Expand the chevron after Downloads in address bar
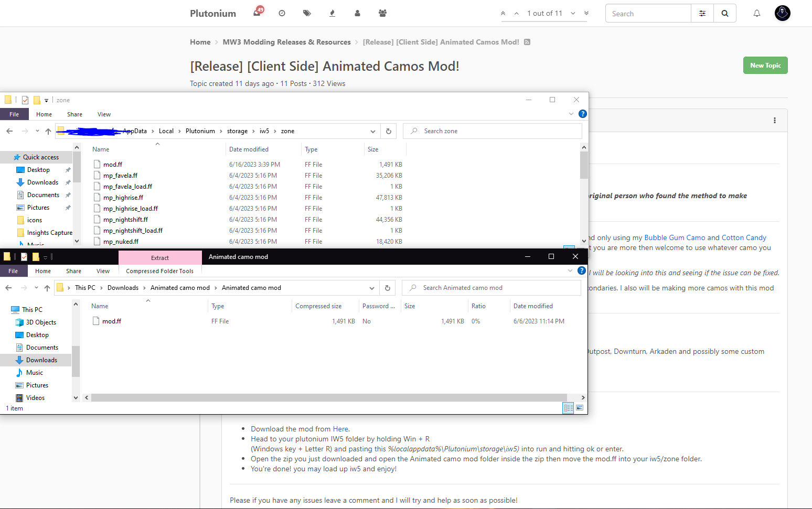 (x=144, y=288)
